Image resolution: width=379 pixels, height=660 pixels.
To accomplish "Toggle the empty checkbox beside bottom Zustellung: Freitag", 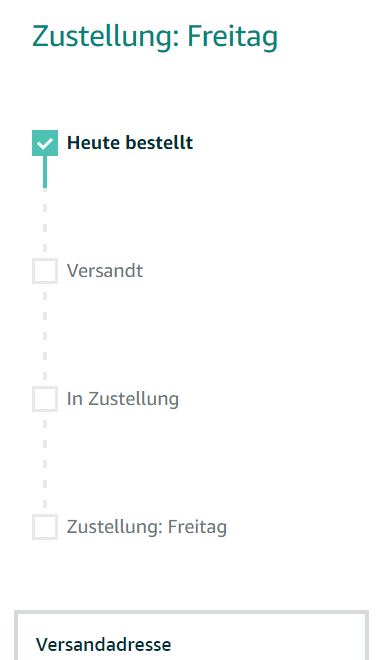I will (45, 527).
